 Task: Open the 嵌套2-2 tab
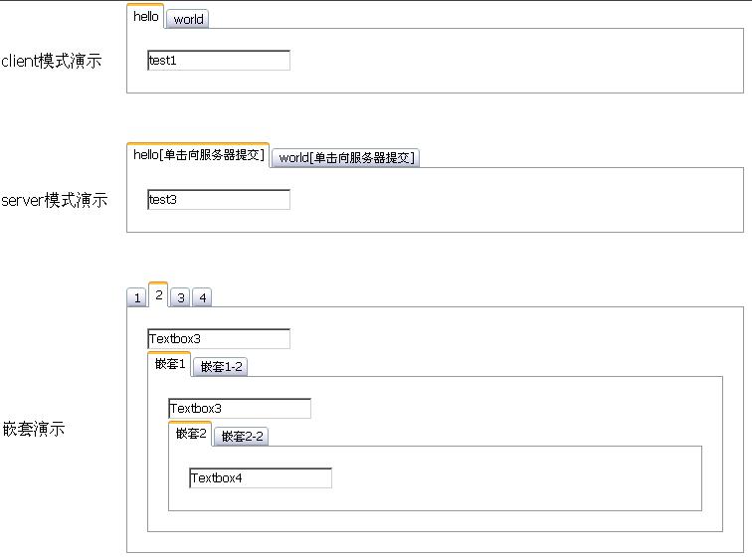pyautogui.click(x=242, y=437)
